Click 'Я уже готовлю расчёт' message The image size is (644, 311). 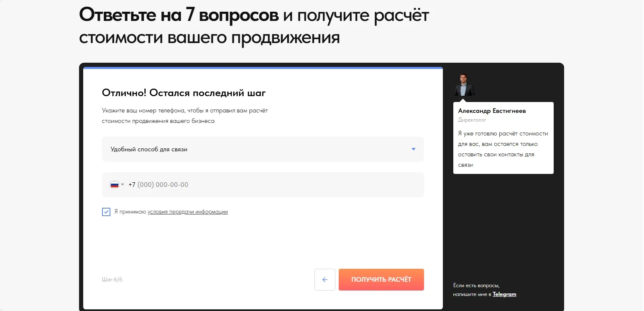point(503,149)
